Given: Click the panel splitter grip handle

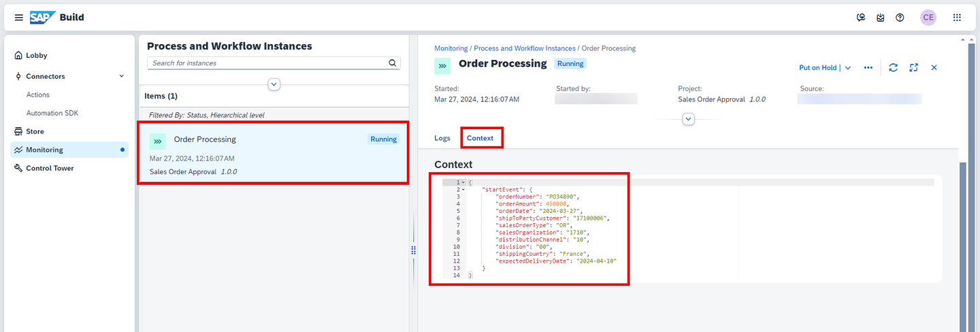Looking at the screenshot, I should click(x=413, y=250).
